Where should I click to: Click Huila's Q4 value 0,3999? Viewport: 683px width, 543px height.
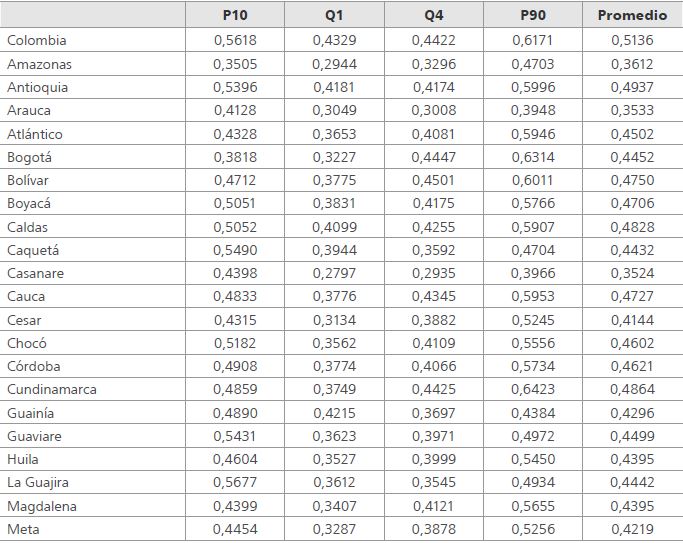click(x=434, y=459)
